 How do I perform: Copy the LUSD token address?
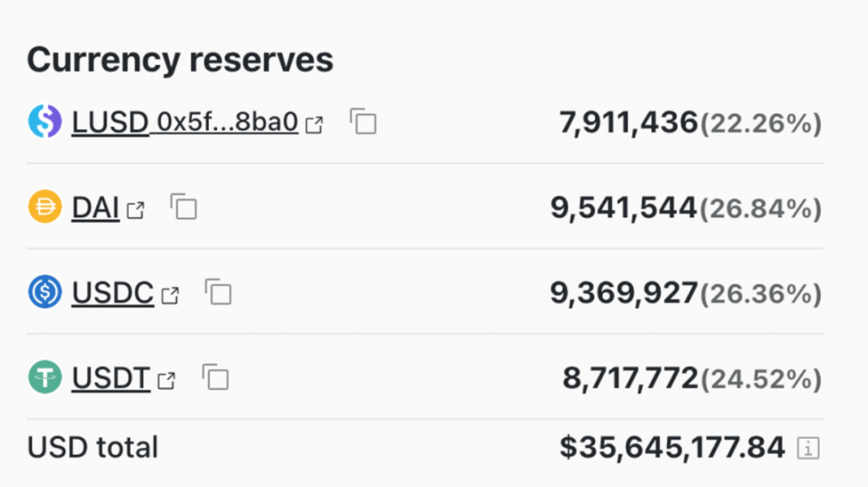pyautogui.click(x=363, y=122)
